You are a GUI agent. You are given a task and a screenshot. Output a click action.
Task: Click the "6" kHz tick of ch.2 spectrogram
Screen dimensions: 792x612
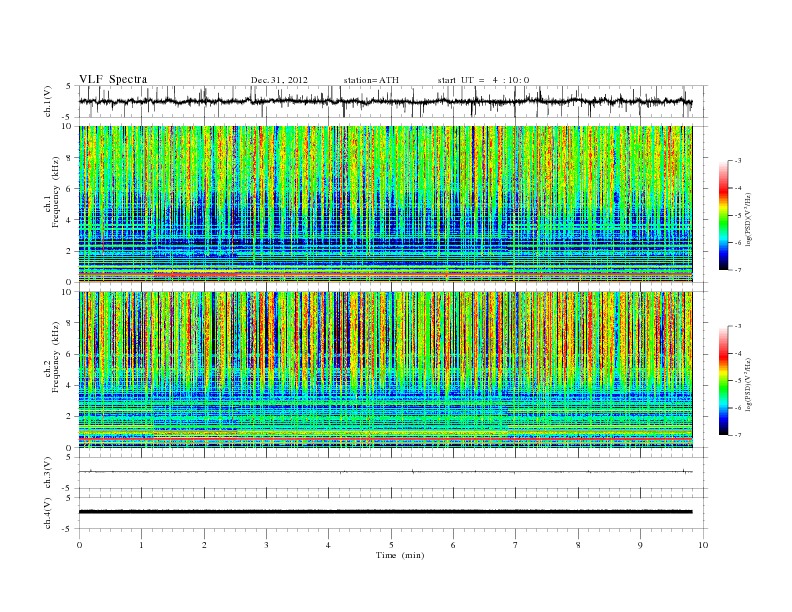[x=70, y=354]
